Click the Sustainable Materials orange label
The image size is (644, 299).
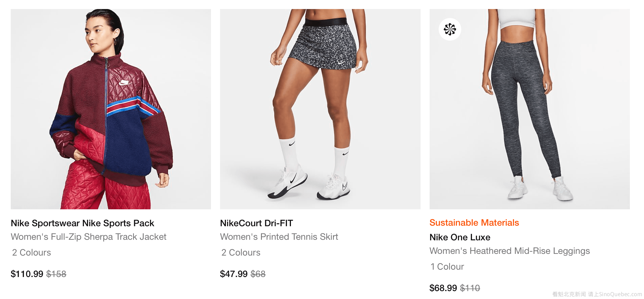(474, 223)
